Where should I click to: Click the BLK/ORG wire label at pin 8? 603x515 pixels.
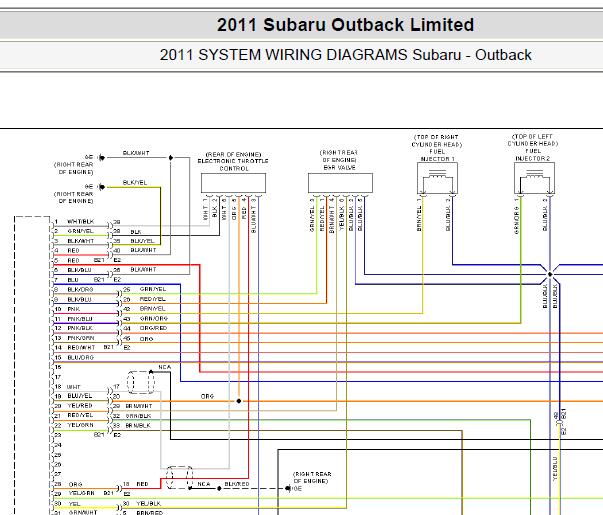coord(80,289)
